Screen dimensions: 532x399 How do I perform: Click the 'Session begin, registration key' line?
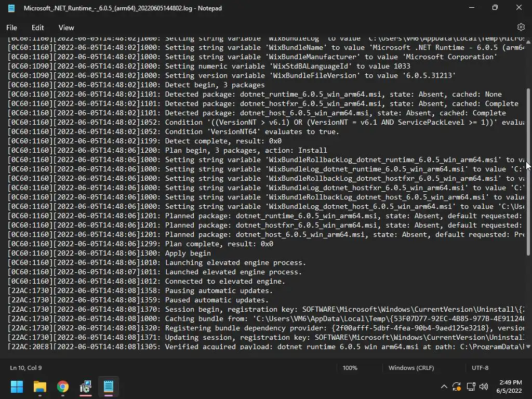tap(265, 310)
